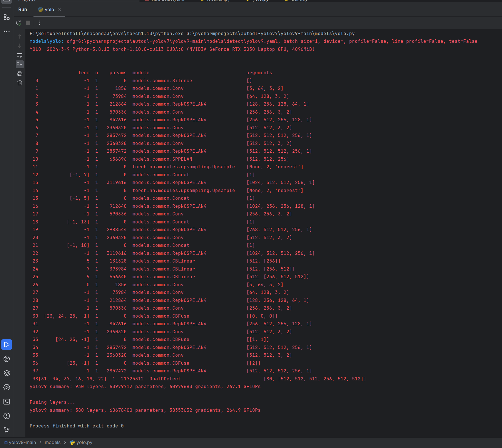Click the models\yolo: cfg line
Viewport: 502px width, 448px height.
253,41
